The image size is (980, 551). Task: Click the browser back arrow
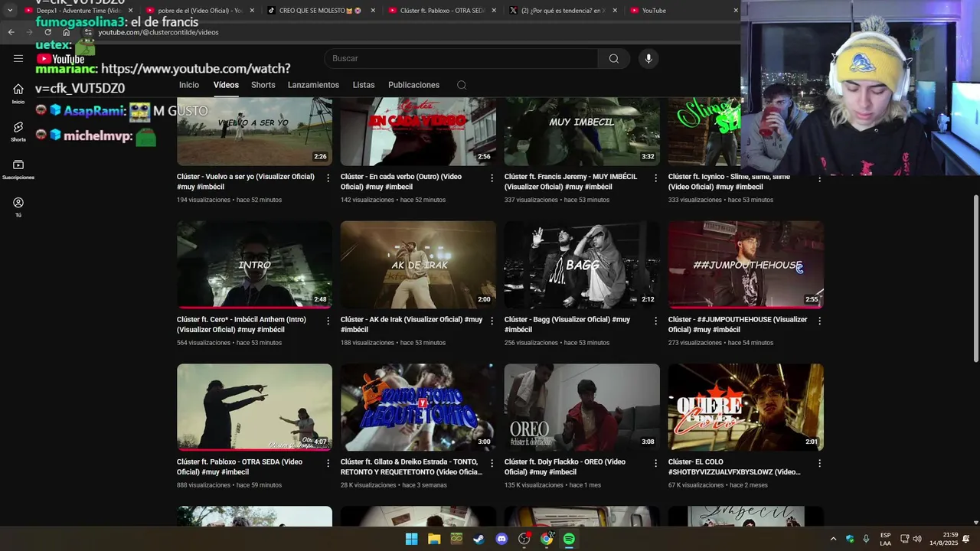coord(11,32)
